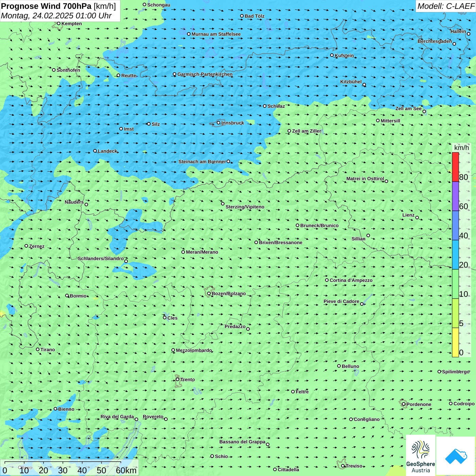The image size is (476, 476).
Task: Select the Riva del Garda label
Action: (117, 417)
